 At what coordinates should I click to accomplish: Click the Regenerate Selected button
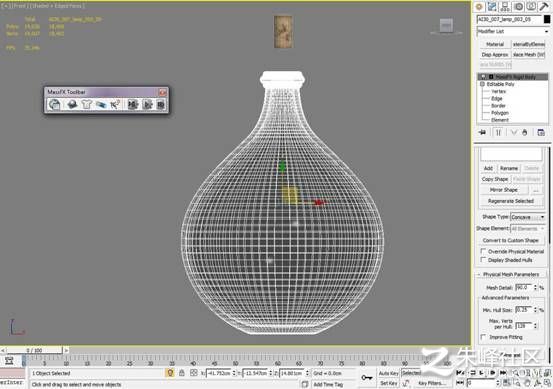[x=511, y=201]
